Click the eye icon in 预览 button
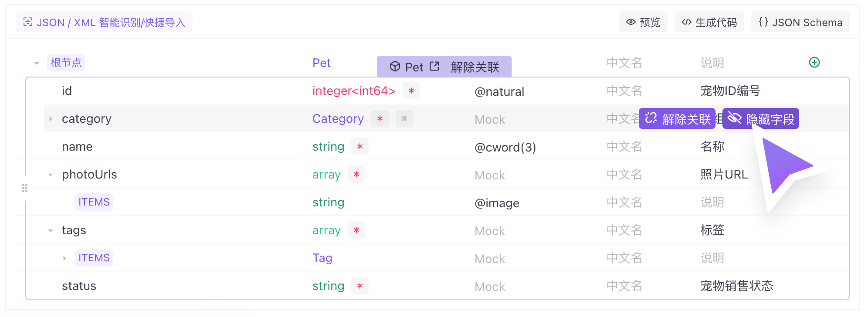This screenshot has height=317, width=868. (631, 22)
